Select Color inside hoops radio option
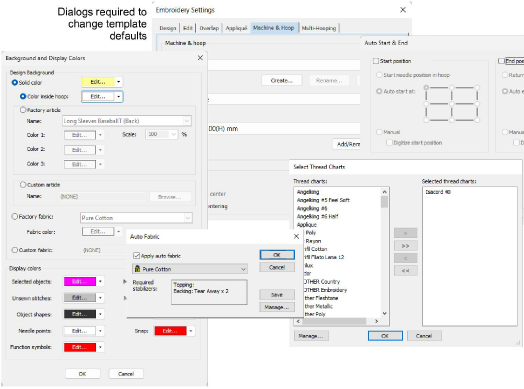The image size is (524, 389). [23, 96]
